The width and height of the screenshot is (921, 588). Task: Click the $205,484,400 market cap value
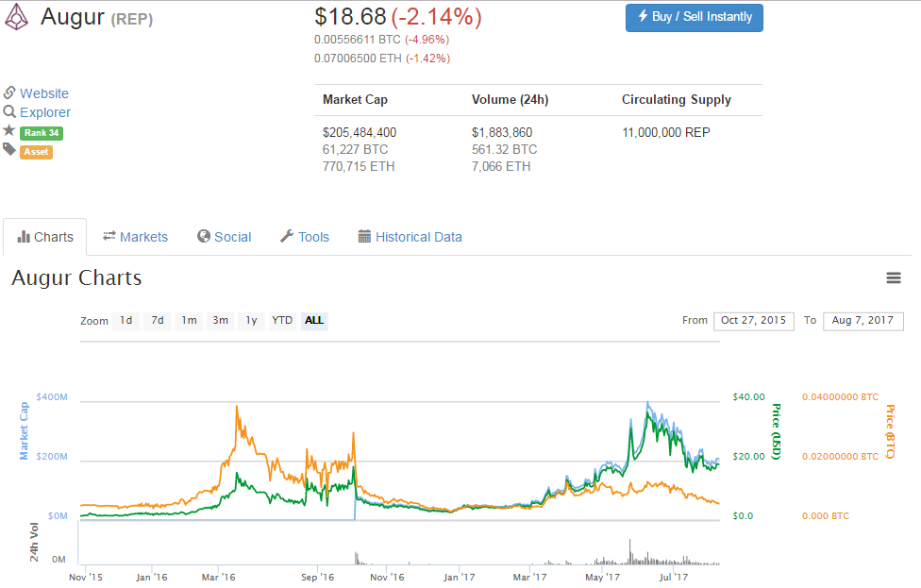point(360,132)
